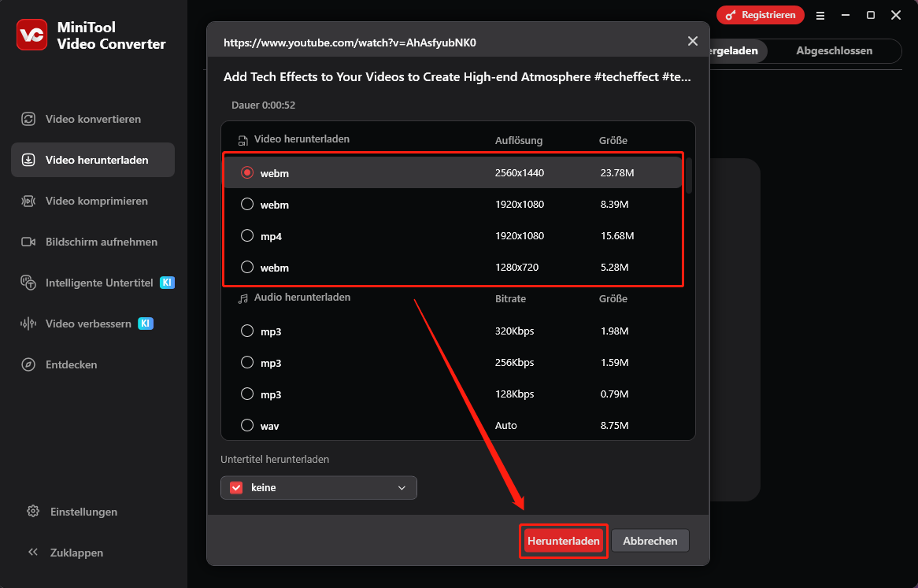Click the Herunterladen button
918x588 pixels.
[x=563, y=541]
